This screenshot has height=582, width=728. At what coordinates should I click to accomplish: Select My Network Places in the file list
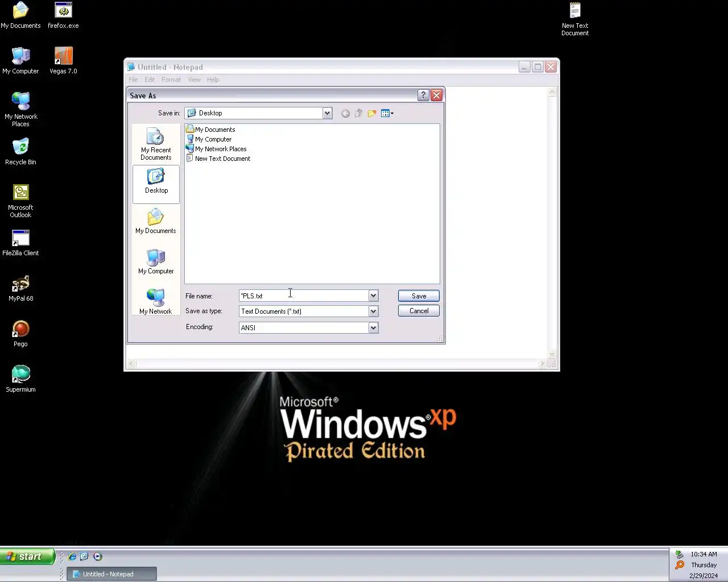click(x=216, y=149)
